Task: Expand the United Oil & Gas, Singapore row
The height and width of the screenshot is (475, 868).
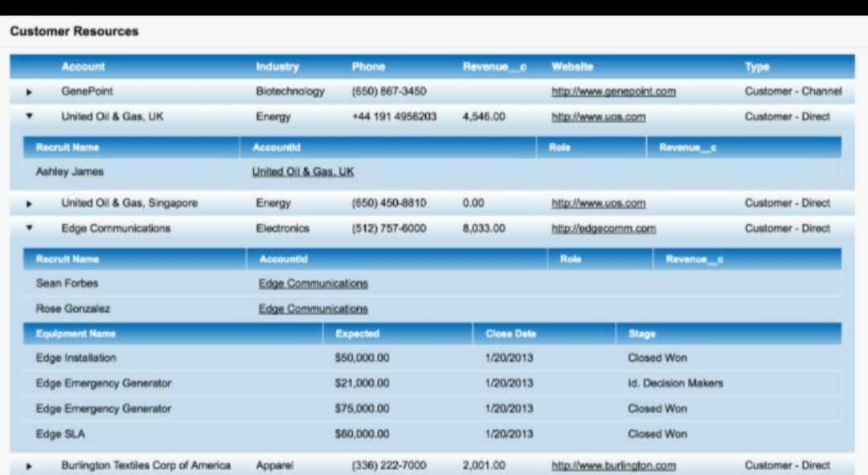Action: [x=30, y=203]
